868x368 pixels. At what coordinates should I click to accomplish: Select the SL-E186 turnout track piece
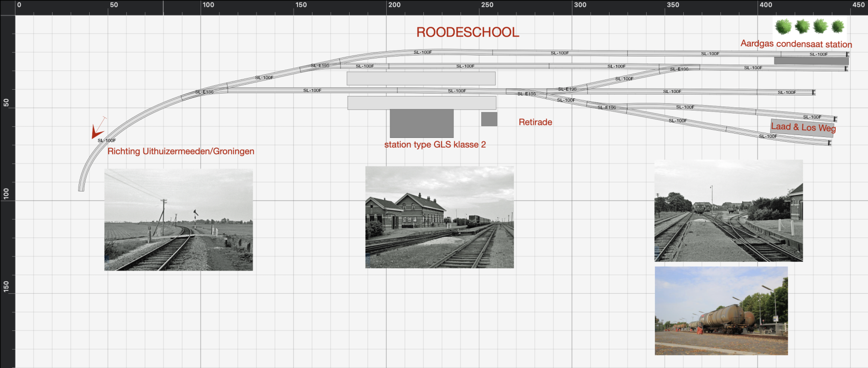click(x=204, y=92)
